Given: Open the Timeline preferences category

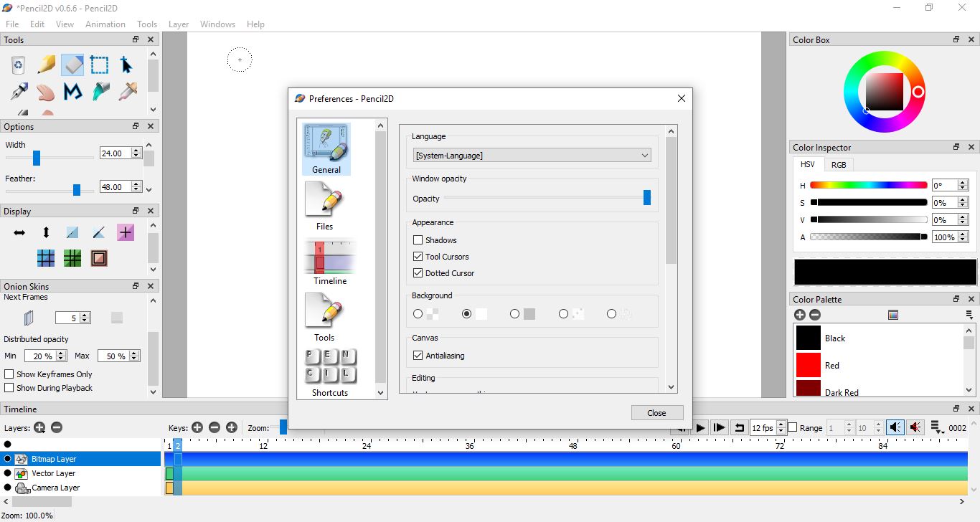Looking at the screenshot, I should (330, 262).
